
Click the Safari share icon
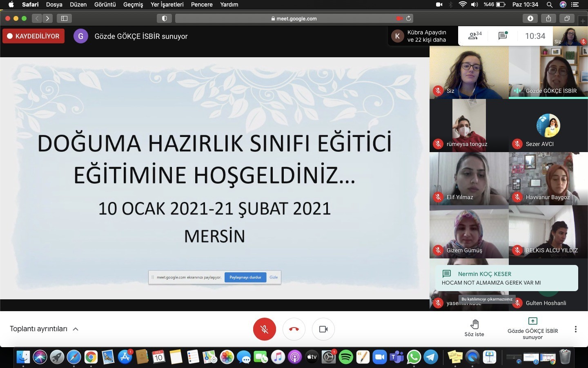click(548, 18)
